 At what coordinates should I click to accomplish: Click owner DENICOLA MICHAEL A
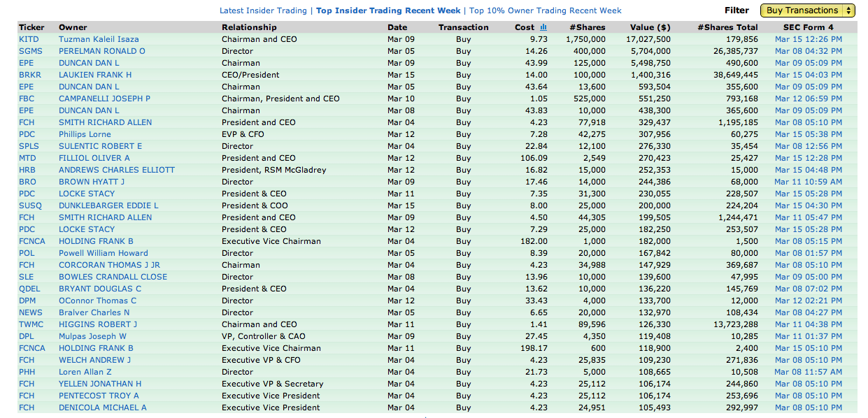pos(103,408)
